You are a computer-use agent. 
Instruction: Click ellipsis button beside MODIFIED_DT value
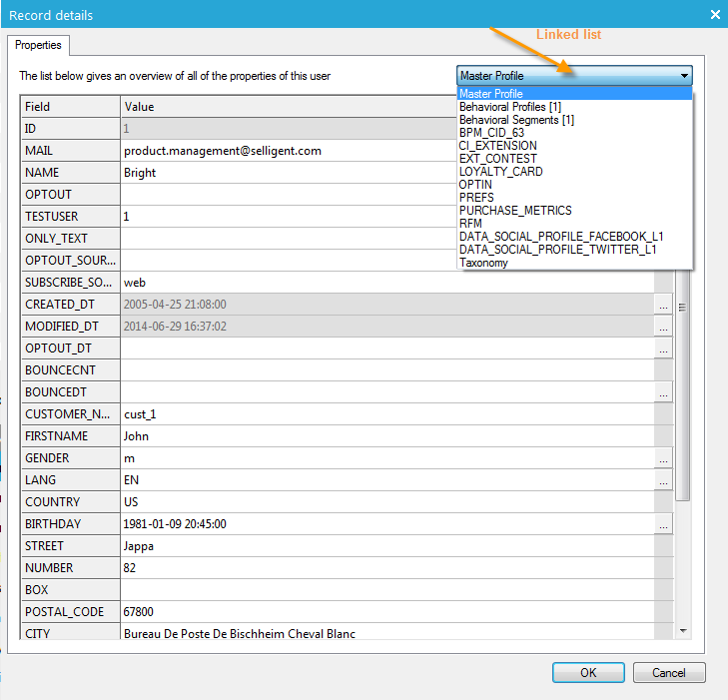664,327
